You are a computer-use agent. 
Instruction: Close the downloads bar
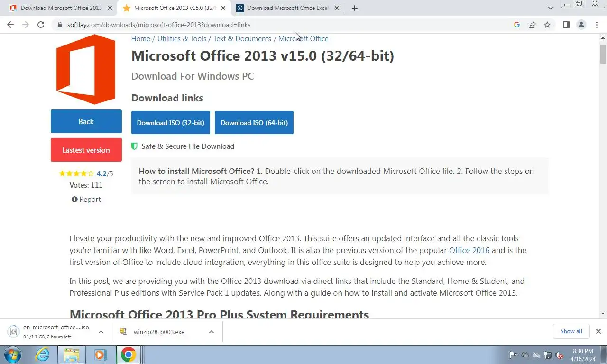598,331
